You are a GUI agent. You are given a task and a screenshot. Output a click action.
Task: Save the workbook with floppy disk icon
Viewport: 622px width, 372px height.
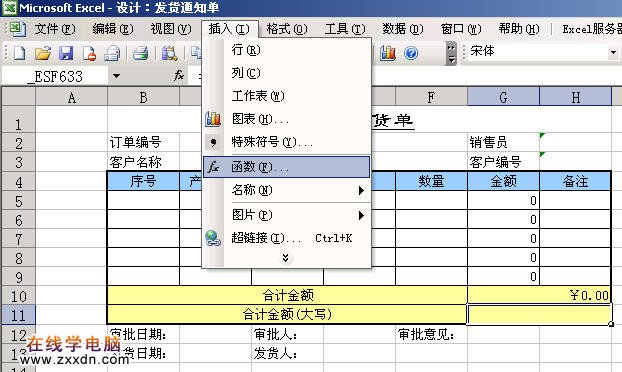tap(66, 53)
